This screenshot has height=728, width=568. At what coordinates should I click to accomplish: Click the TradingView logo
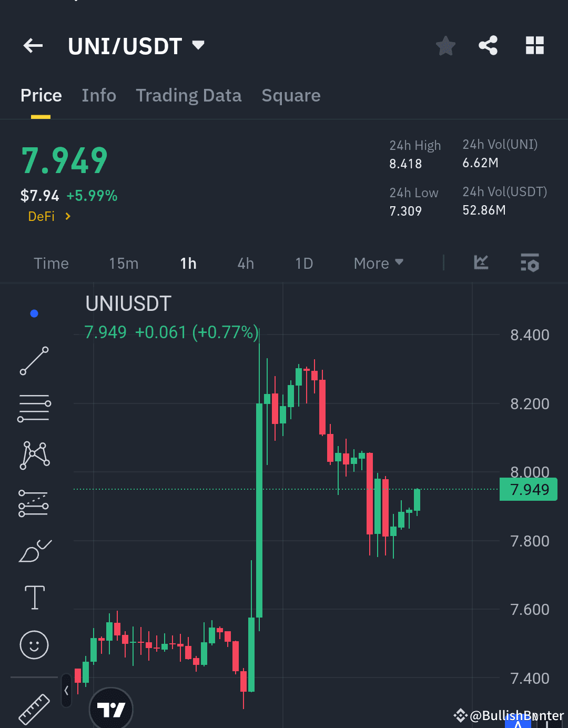point(111,709)
